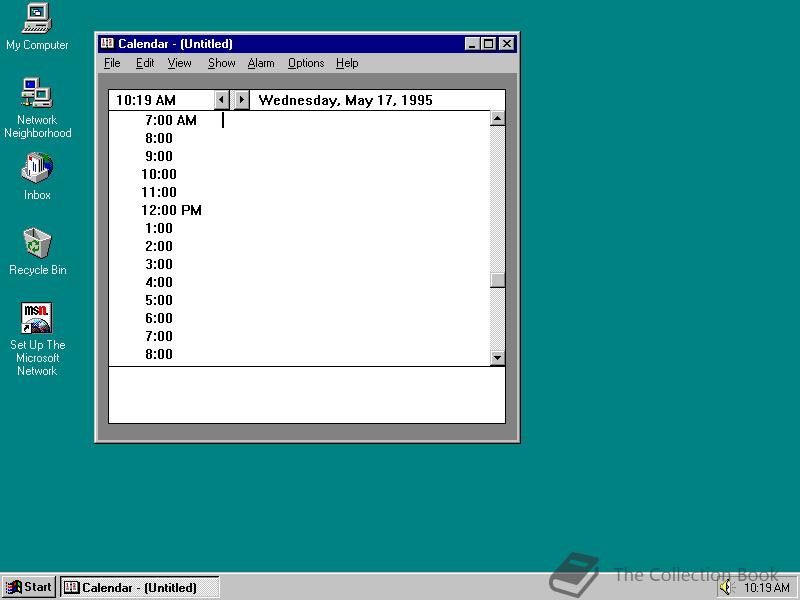
Task: Go to previous day with left arrow
Action: click(x=222, y=100)
